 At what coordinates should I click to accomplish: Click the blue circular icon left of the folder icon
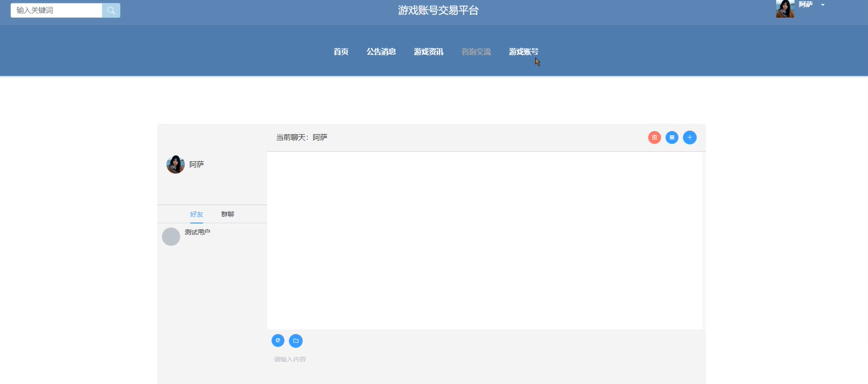click(x=278, y=340)
